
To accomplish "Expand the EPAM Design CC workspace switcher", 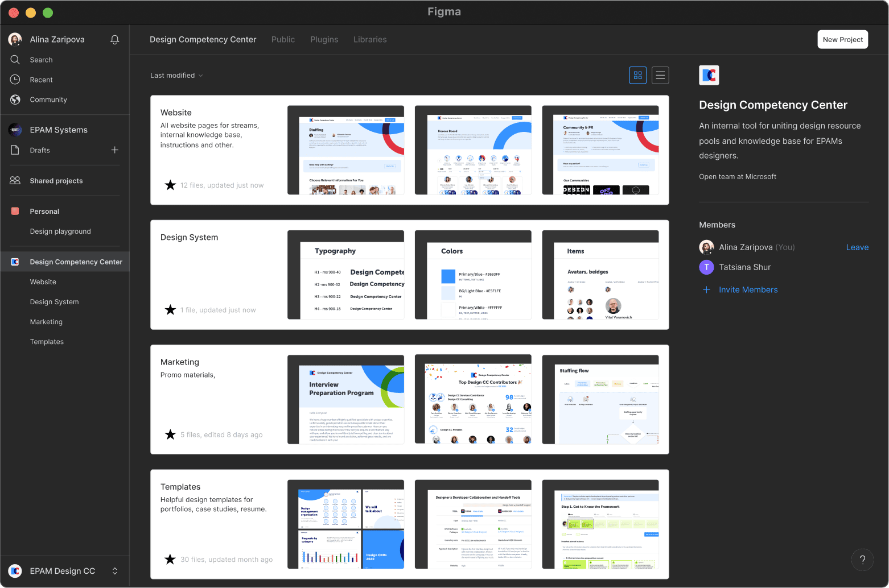I will click(x=114, y=571).
